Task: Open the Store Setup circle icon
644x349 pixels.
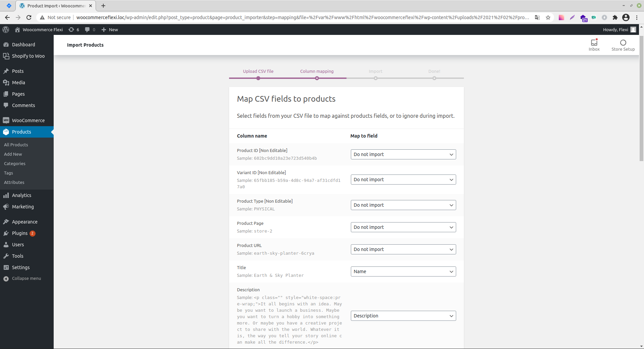Action: [x=623, y=43]
